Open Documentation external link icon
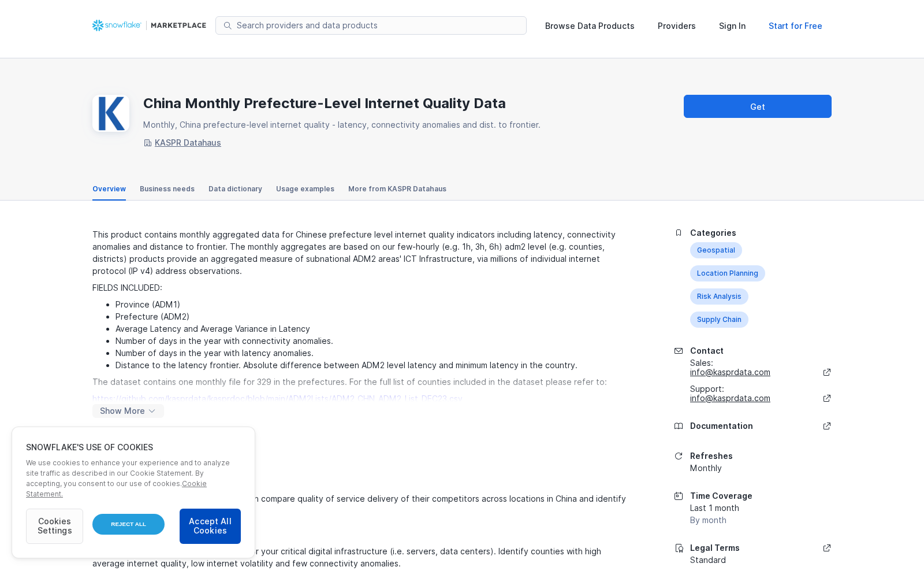 [x=827, y=426]
